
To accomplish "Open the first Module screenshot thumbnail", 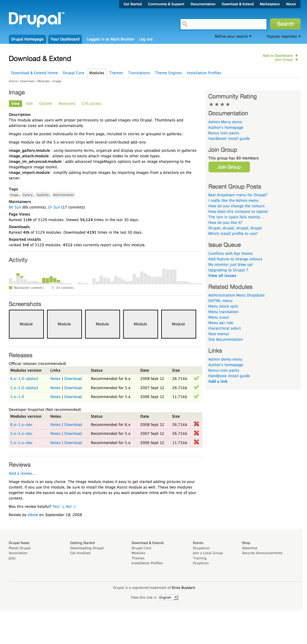I will pyautogui.click(x=26, y=324).
